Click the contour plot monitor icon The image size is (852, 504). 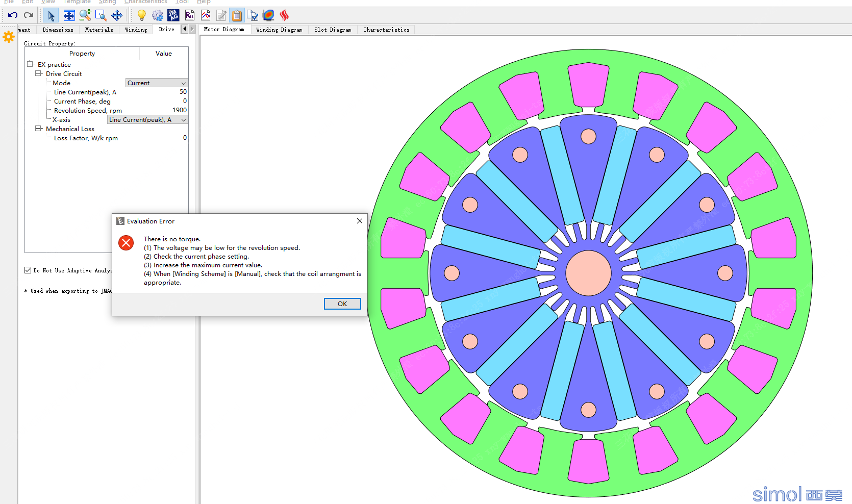[268, 15]
